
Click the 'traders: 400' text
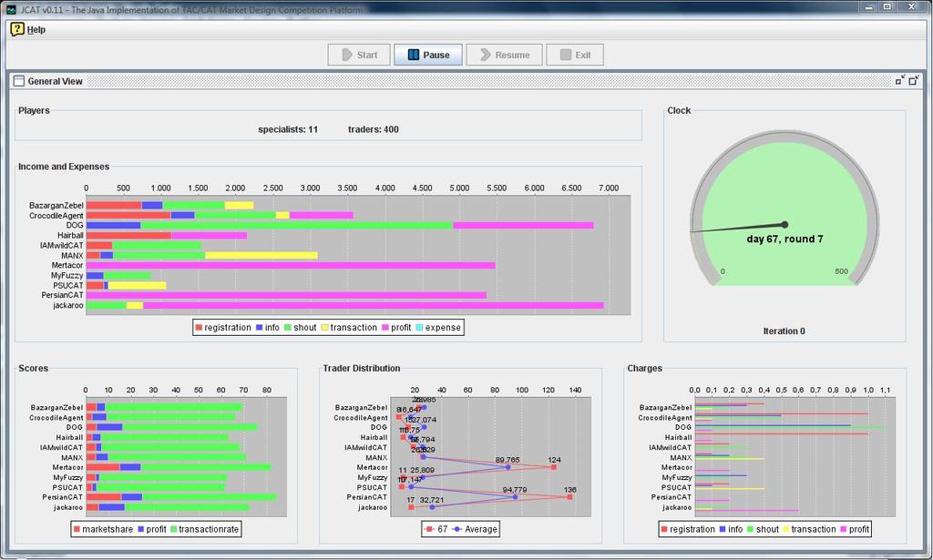[x=373, y=129]
